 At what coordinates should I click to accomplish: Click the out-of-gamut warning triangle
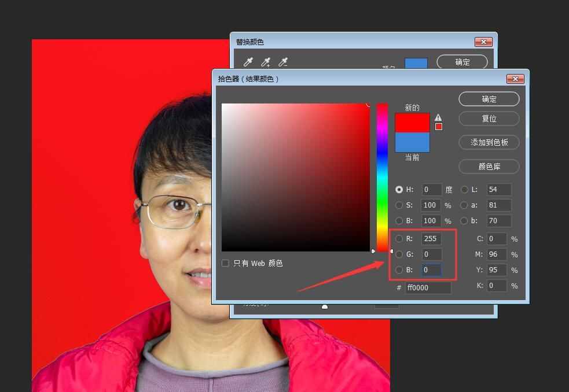pos(439,117)
